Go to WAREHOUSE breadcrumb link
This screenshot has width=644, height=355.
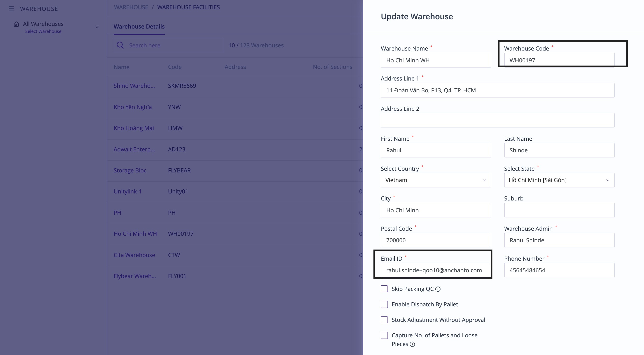click(131, 7)
